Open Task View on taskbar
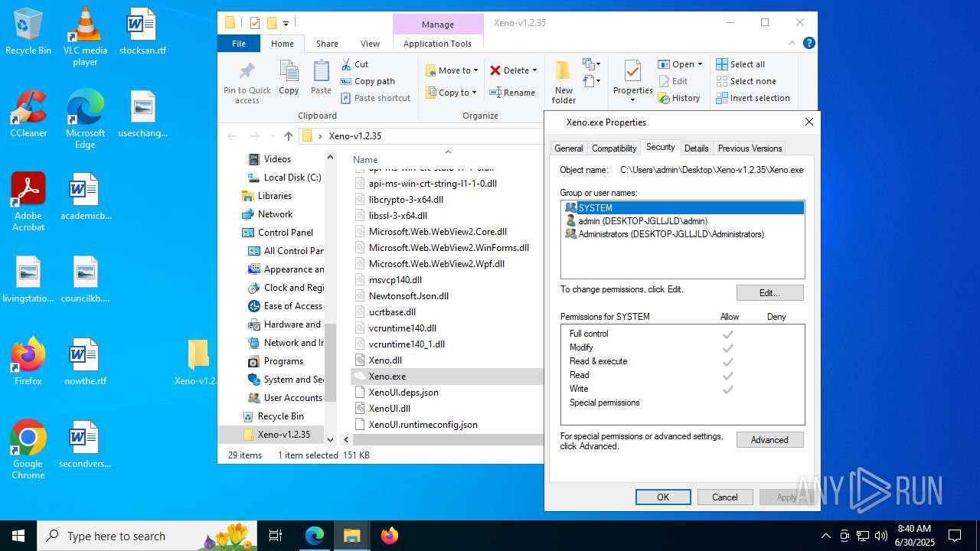This screenshot has height=551, width=980. click(276, 536)
